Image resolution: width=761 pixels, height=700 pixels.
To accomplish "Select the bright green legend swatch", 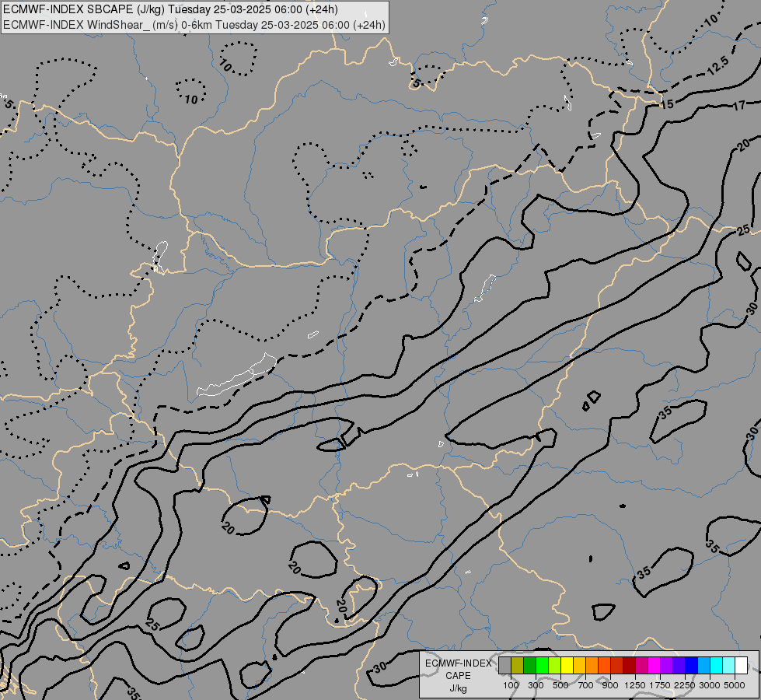I will pyautogui.click(x=542, y=666).
